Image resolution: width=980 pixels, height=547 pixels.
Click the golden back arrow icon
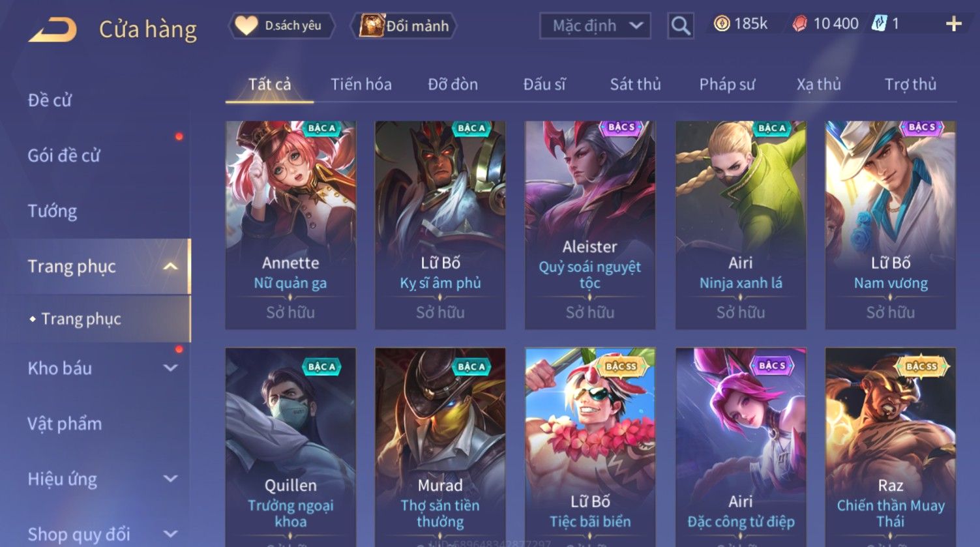click(x=52, y=30)
